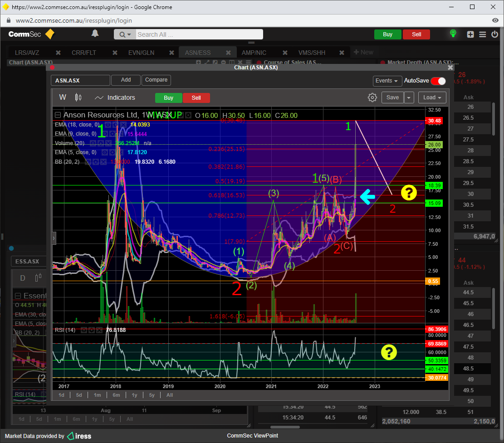
Task: Click the Compare button
Action: point(156,80)
